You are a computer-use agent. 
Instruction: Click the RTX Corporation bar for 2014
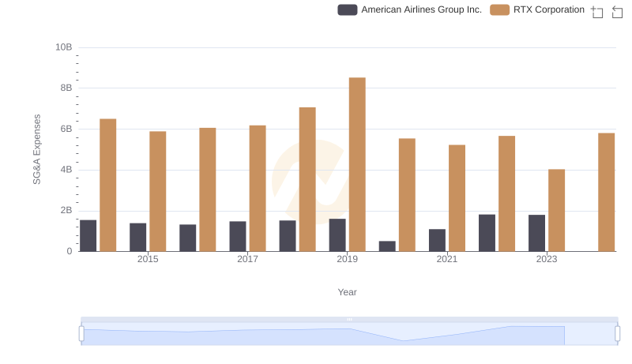[108, 185]
